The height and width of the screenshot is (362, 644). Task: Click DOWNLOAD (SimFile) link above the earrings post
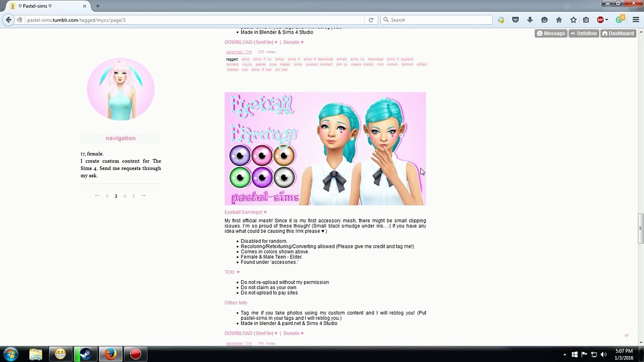pyautogui.click(x=251, y=42)
